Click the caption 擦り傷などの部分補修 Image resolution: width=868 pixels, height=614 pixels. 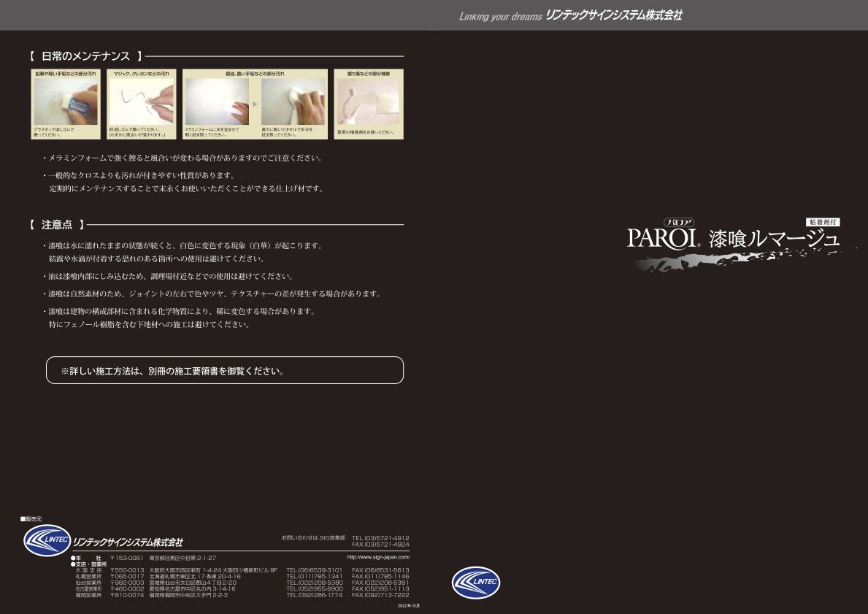pos(368,74)
